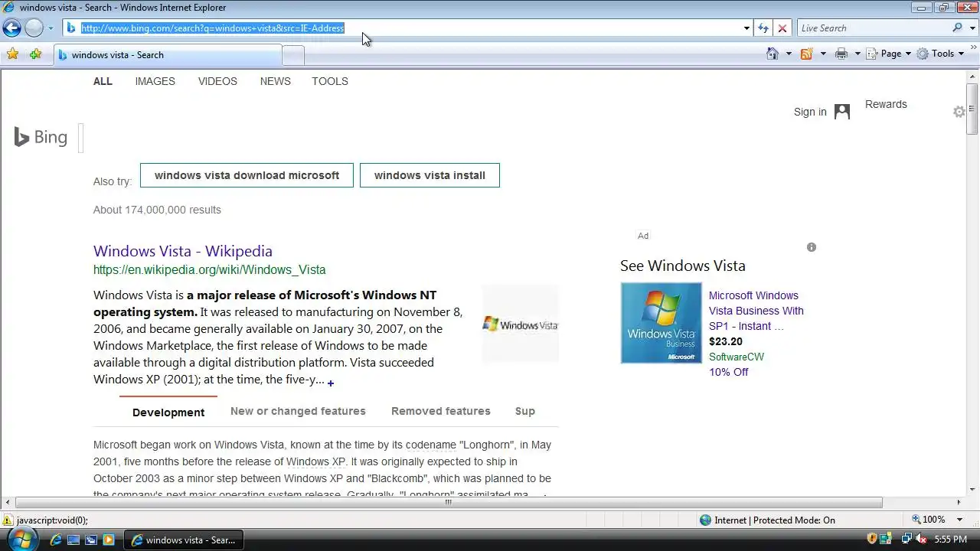Image resolution: width=980 pixels, height=551 pixels.
Task: Open 'Windows Vista - Wikipedia' result link
Action: [x=183, y=251]
